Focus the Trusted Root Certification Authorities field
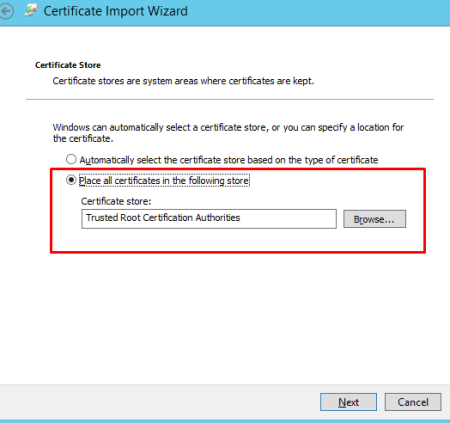The image size is (450, 423). tap(209, 219)
